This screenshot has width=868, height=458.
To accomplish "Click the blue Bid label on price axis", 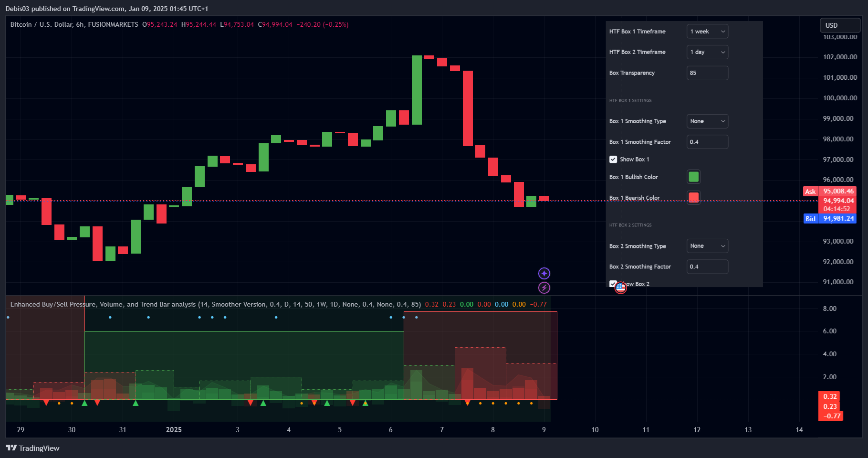I will click(810, 219).
